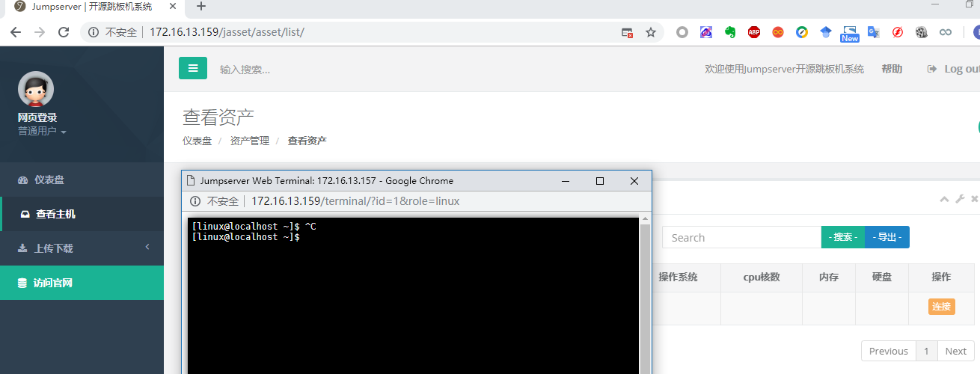Go to Next page in pagination
Viewport: 980px width, 374px height.
pos(956,351)
